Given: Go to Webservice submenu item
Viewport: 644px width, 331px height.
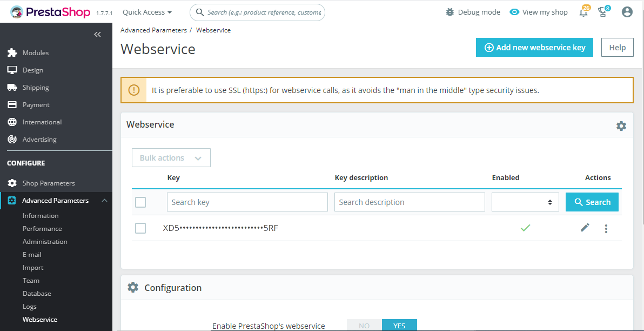Looking at the screenshot, I should click(x=40, y=320).
